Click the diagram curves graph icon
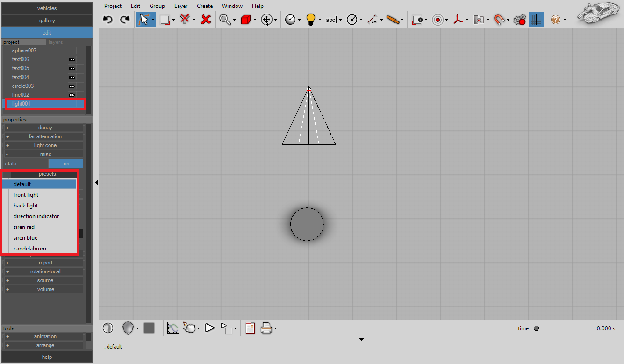Screen dimensions: 624x364 coord(173,328)
